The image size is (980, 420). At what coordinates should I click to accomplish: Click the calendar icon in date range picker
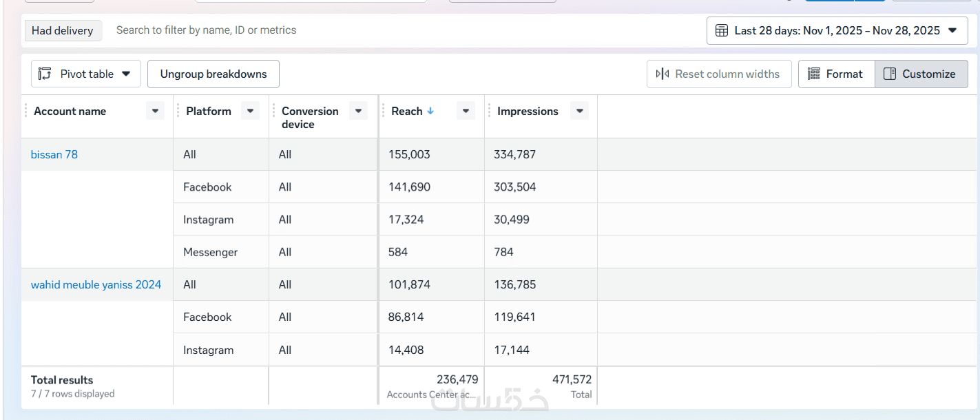[x=722, y=30]
